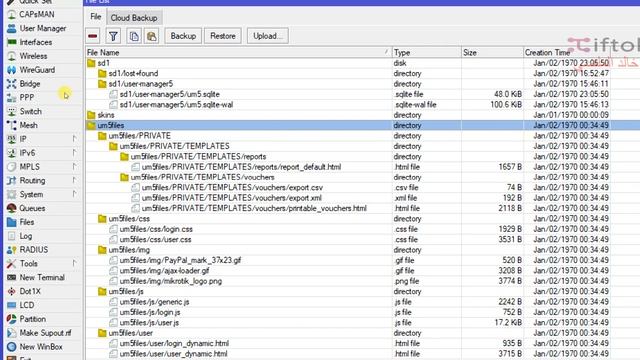
Task: Launch New Terminal
Action: [x=42, y=278]
